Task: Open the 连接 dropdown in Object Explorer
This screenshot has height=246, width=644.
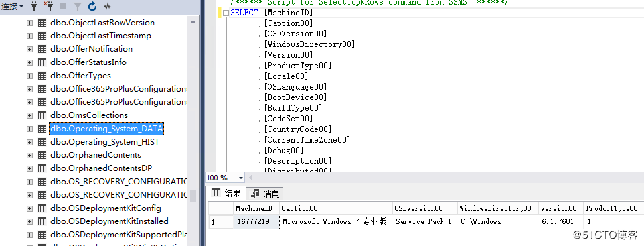Action: click(x=13, y=6)
